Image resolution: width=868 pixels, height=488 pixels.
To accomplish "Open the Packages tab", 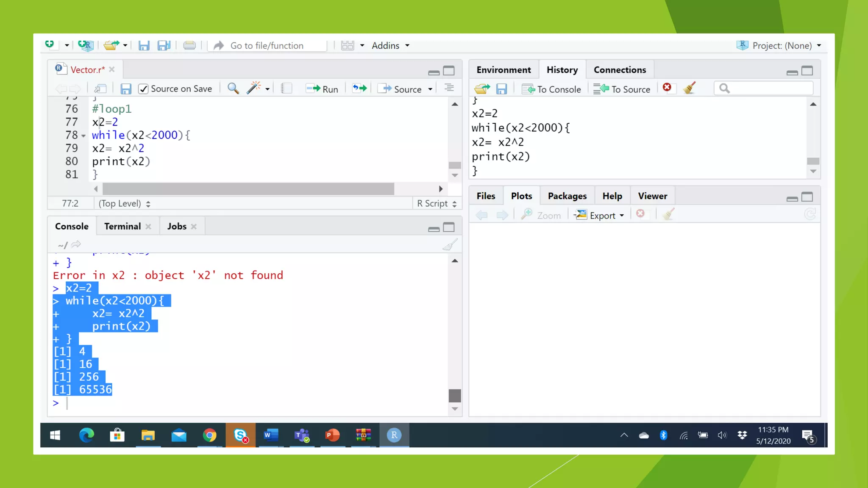I will pos(567,196).
